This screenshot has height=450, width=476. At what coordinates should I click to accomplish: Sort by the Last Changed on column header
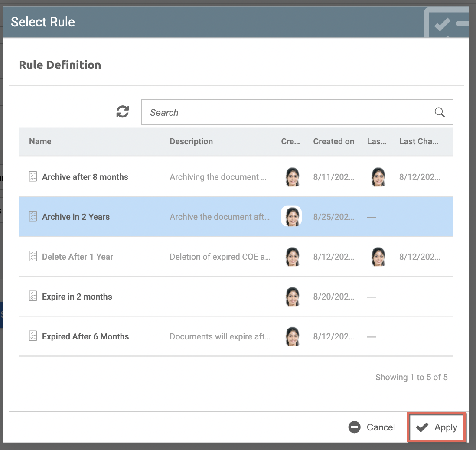click(x=418, y=141)
